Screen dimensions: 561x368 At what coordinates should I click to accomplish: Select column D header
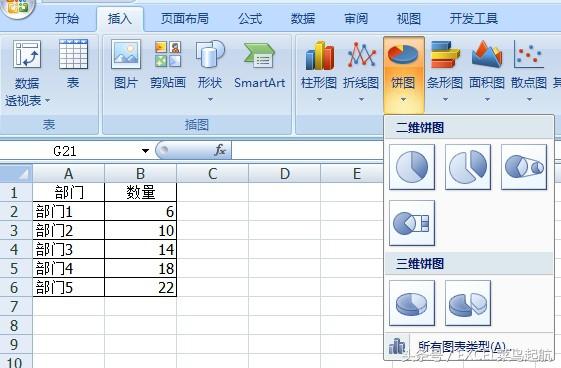tap(284, 174)
